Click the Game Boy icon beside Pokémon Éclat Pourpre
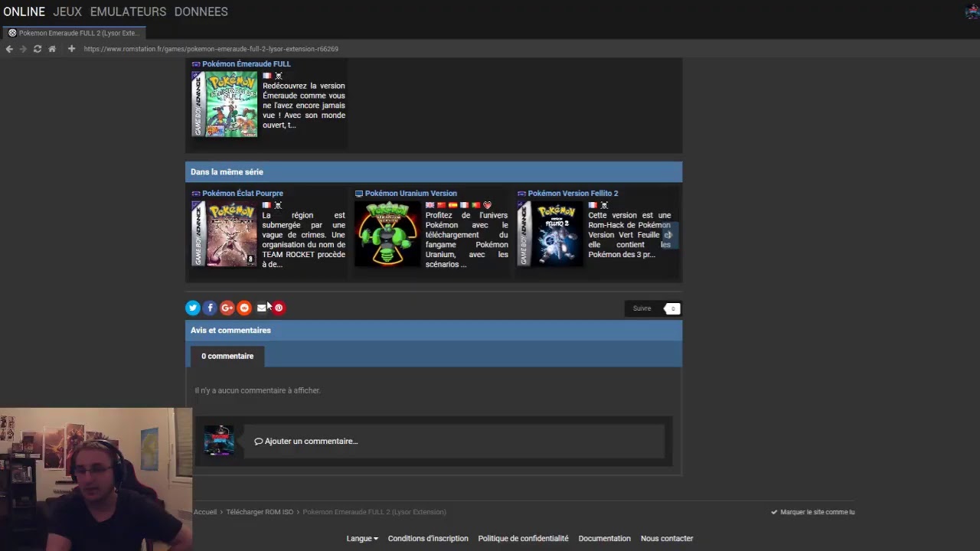 (x=196, y=194)
